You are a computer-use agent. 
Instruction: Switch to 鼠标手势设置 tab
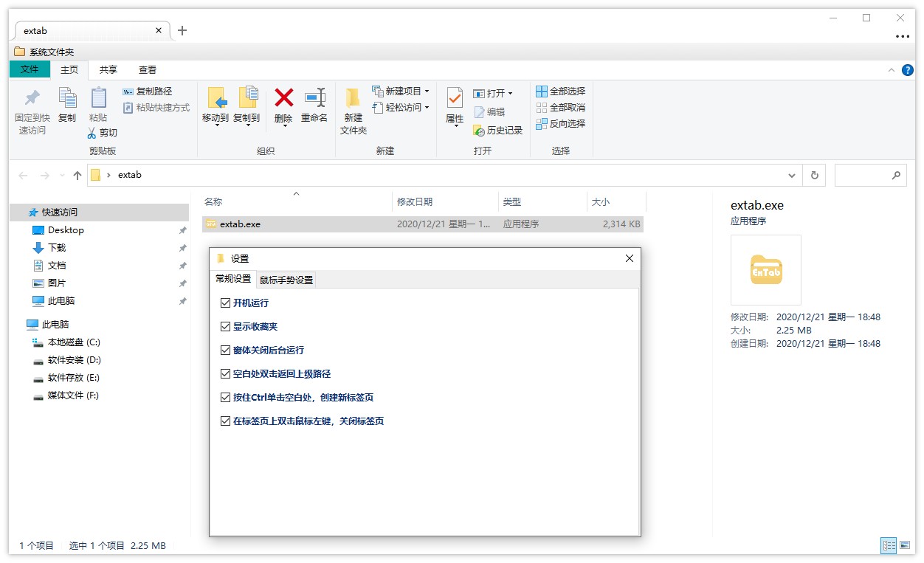pyautogui.click(x=286, y=280)
